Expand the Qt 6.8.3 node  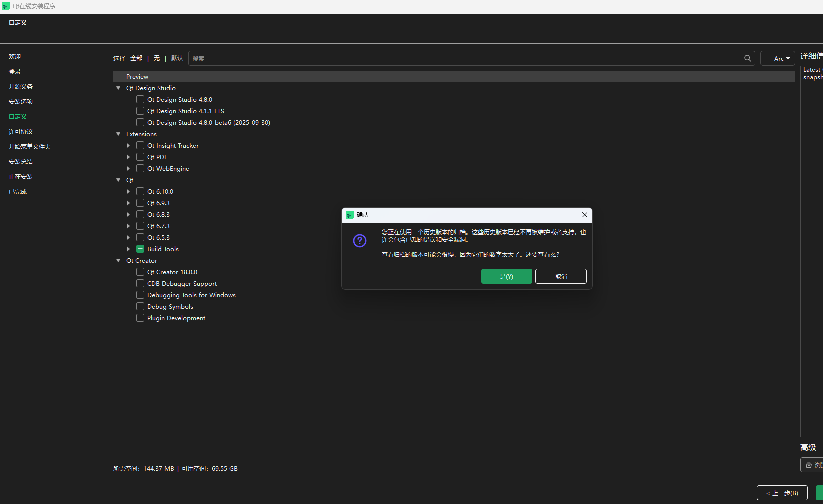[x=128, y=214]
